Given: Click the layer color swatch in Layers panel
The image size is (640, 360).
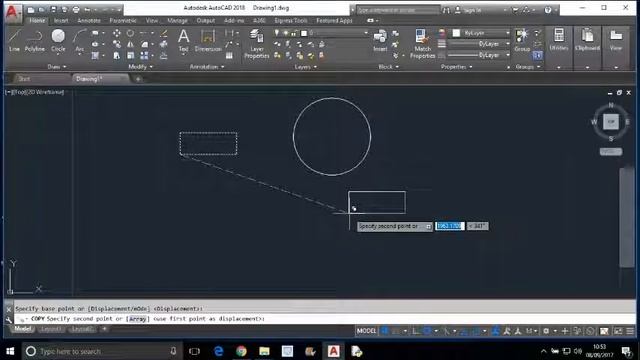Looking at the screenshot, I should coord(304,33).
